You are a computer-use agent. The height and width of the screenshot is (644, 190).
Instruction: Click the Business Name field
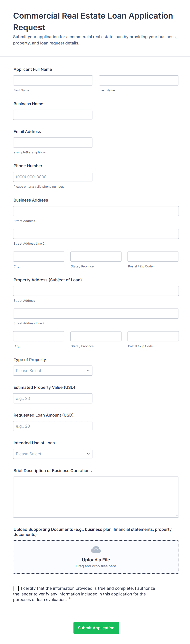point(53,115)
